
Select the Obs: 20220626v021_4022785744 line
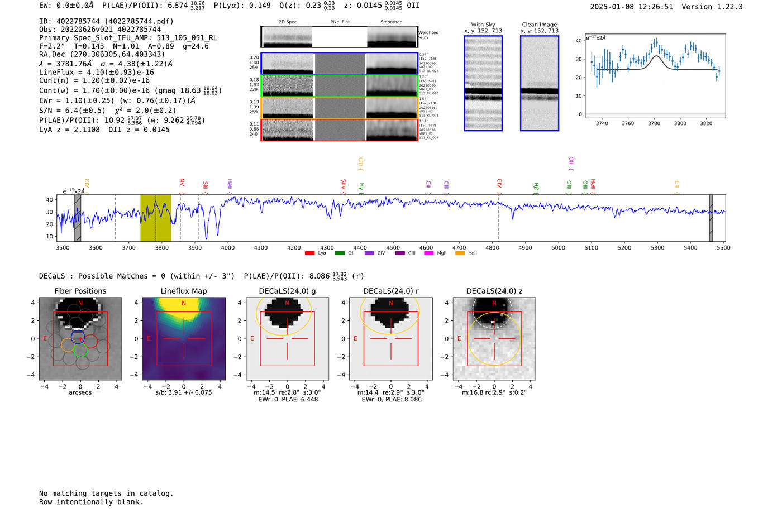(100, 30)
